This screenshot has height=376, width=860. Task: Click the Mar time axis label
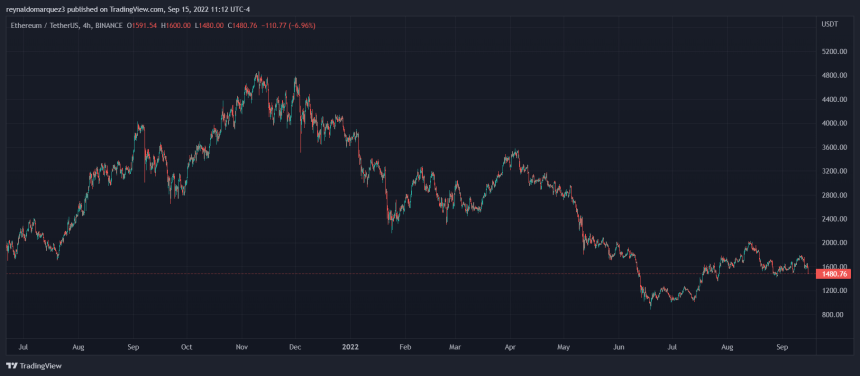coord(455,347)
